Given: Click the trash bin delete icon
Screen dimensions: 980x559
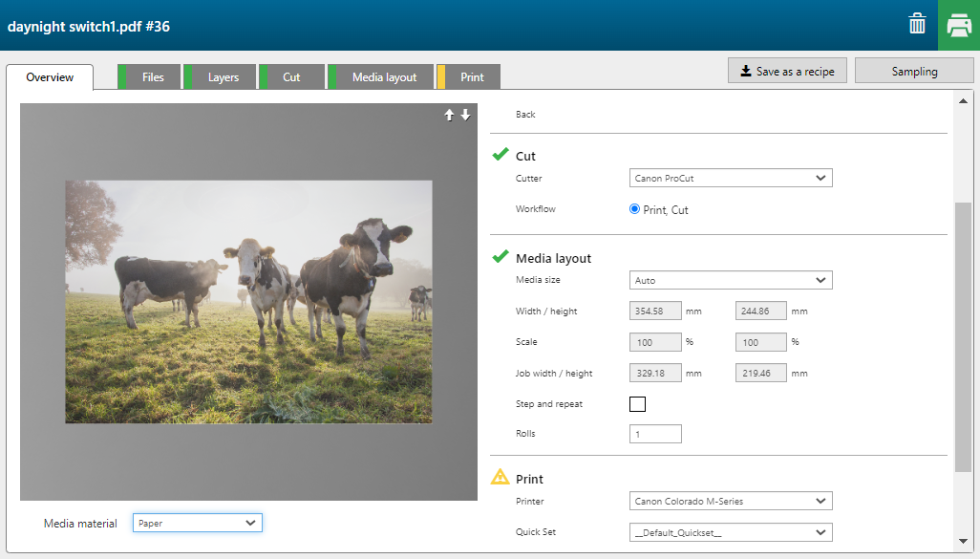Looking at the screenshot, I should (917, 25).
